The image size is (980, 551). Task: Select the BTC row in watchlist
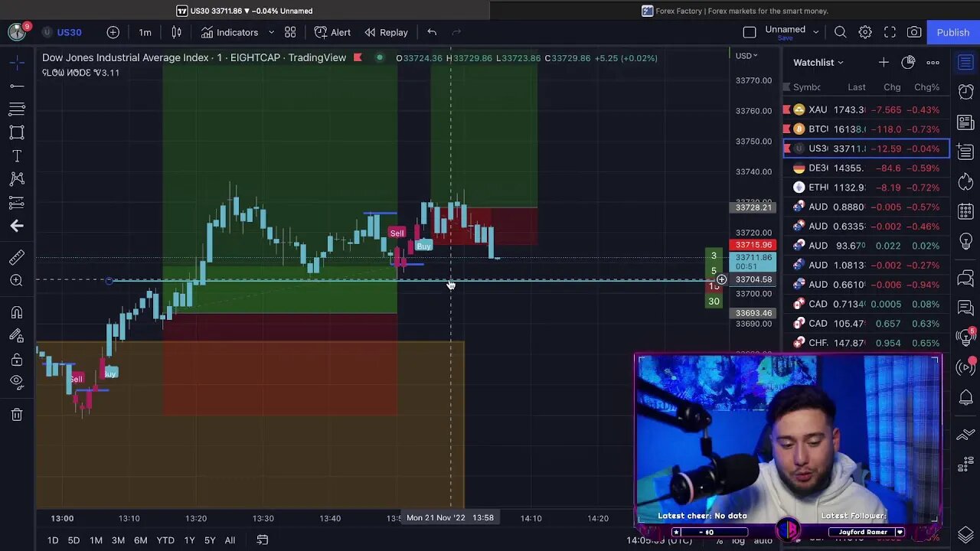click(x=867, y=129)
